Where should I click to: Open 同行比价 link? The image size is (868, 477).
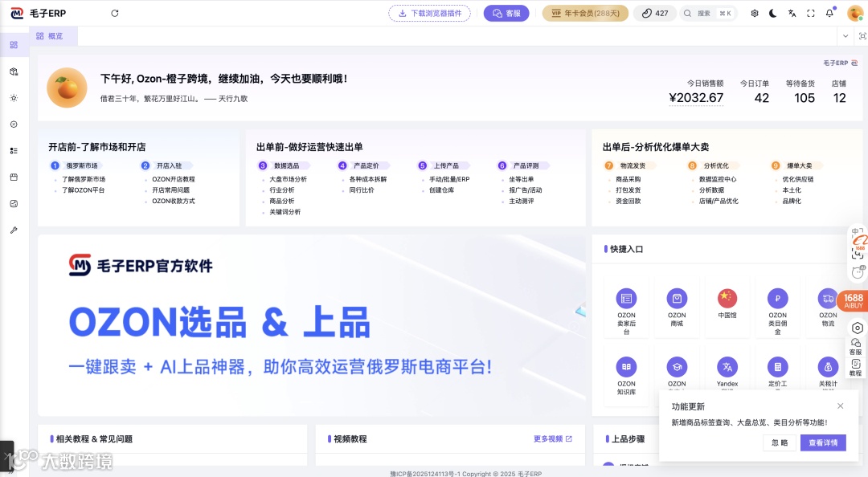[x=362, y=190]
